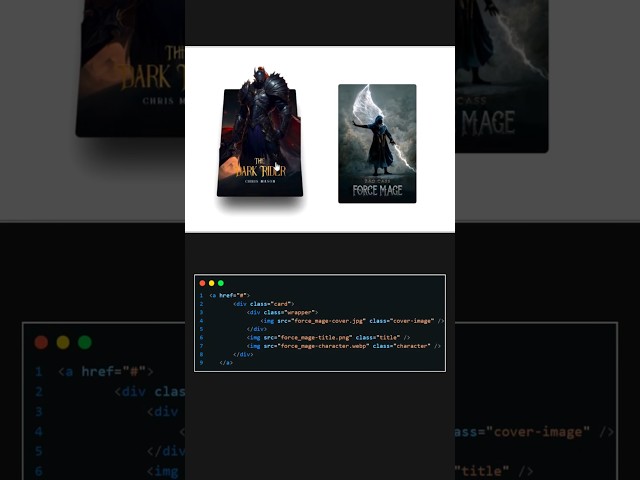Click the yellow dot in the sharp code window
The width and height of the screenshot is (640, 480).
[211, 283]
